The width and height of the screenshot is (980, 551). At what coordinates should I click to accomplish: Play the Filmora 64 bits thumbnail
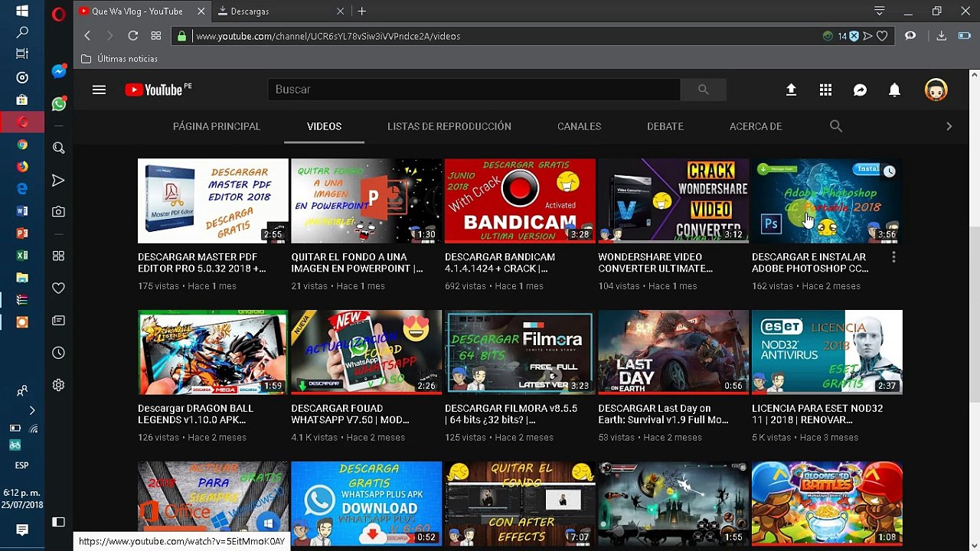coord(520,352)
